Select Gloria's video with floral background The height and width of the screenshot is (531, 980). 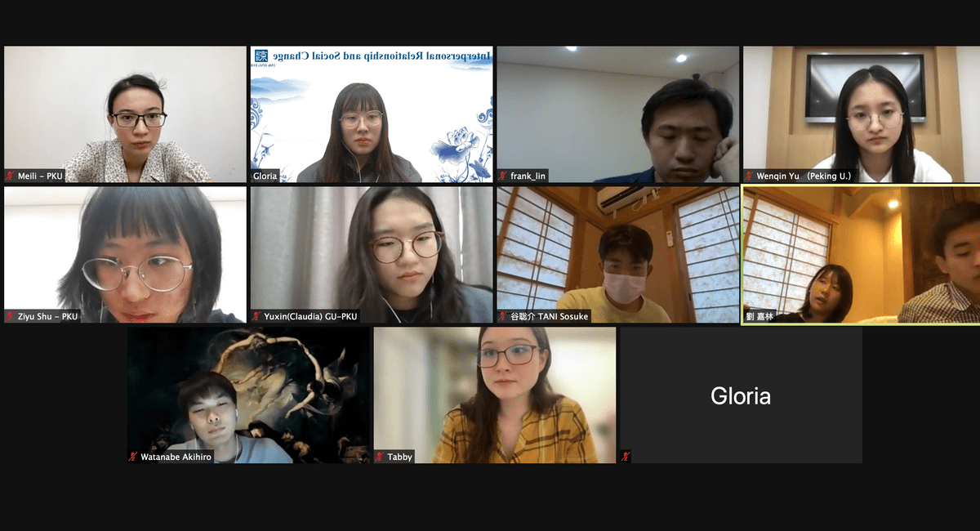372,114
